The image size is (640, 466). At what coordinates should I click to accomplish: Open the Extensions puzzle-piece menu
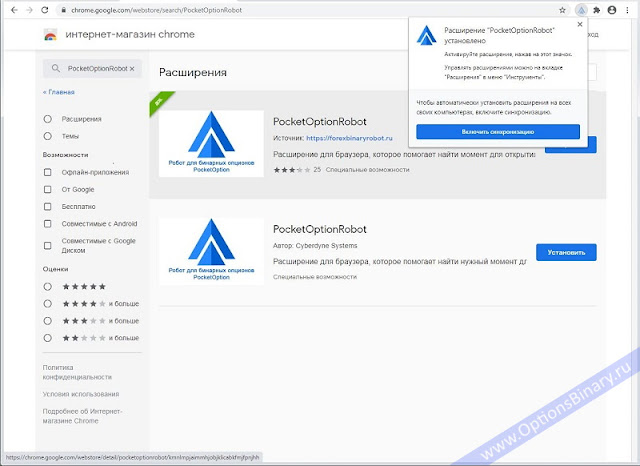(x=597, y=10)
